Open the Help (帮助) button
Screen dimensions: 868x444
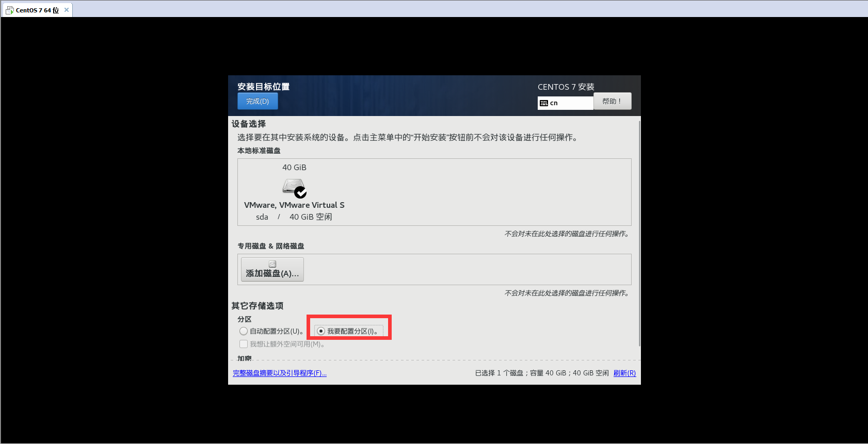[x=612, y=101]
